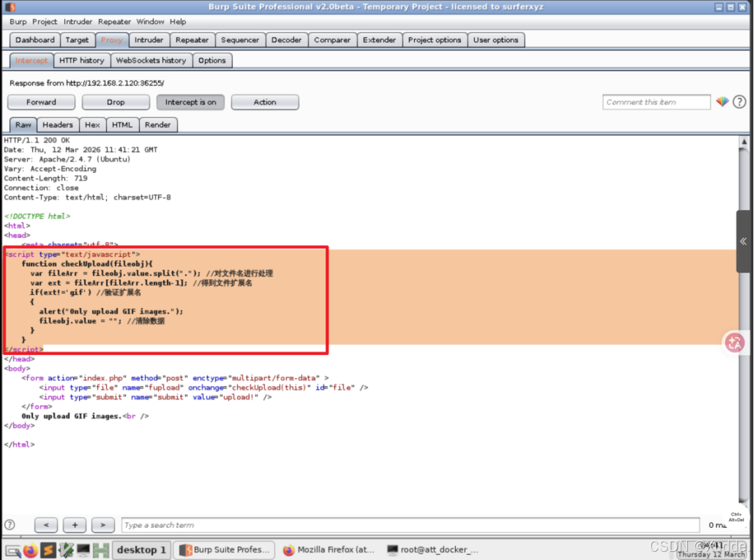Switch to the HTML view tab
This screenshot has height=560, width=754.
[x=122, y=125]
